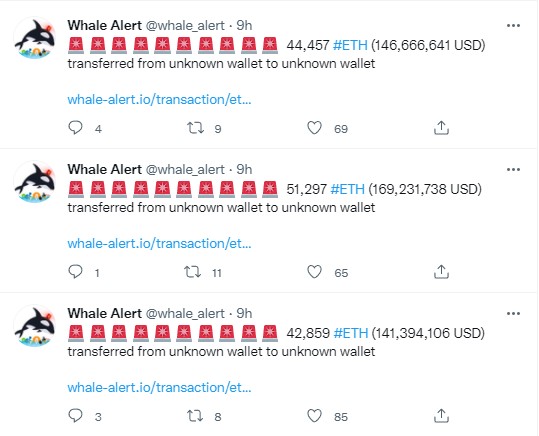Reply to the 51,297 ETH tweet
This screenshot has height=436, width=539.
click(x=75, y=272)
